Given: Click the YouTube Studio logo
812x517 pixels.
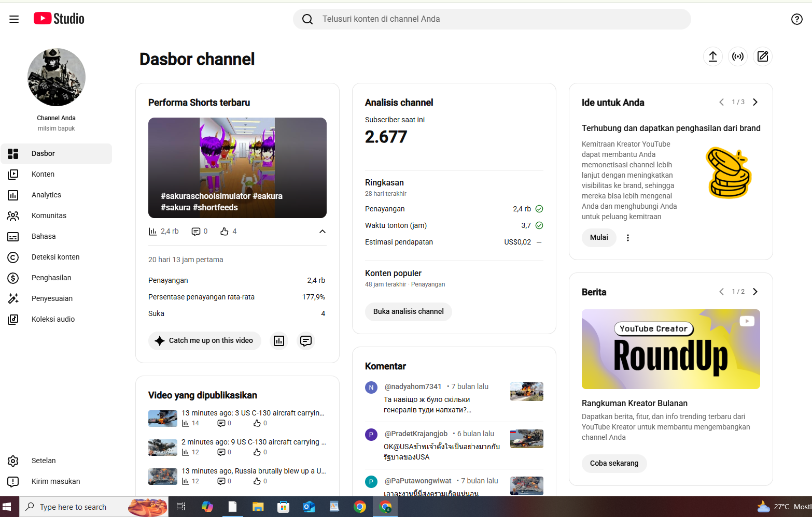Looking at the screenshot, I should tap(59, 19).
